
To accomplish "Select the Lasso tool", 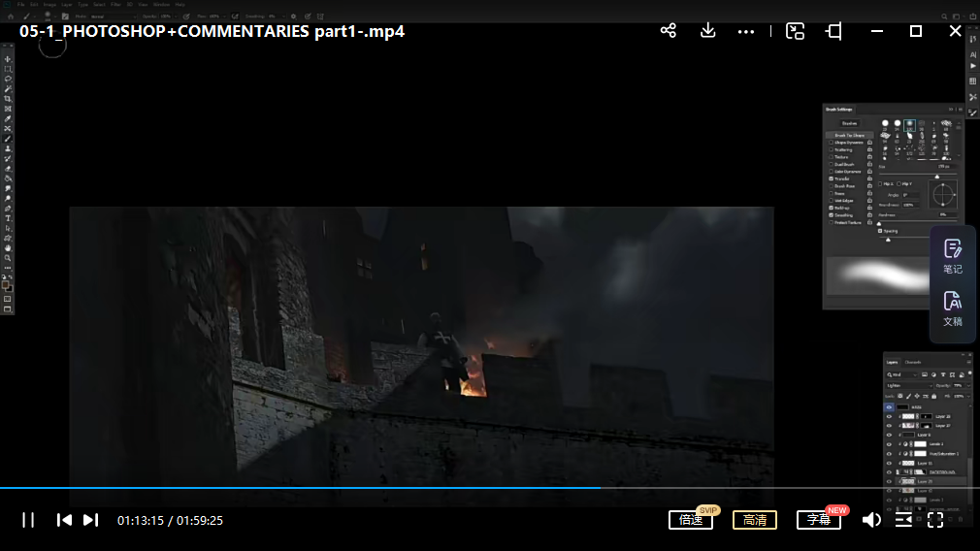I will pyautogui.click(x=8, y=80).
